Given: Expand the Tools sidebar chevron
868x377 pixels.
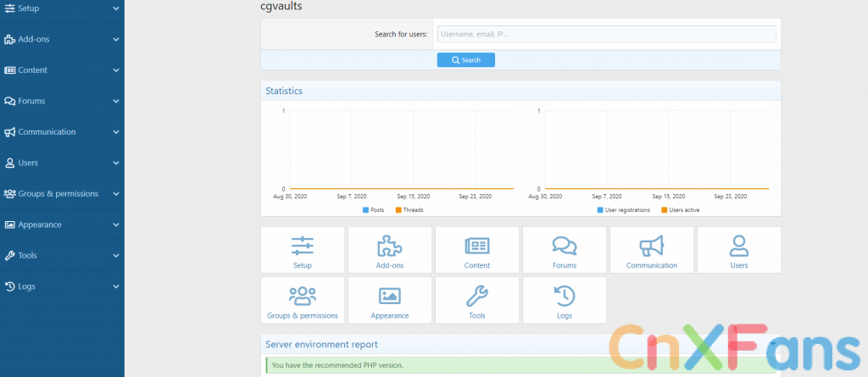Looking at the screenshot, I should pyautogui.click(x=115, y=256).
